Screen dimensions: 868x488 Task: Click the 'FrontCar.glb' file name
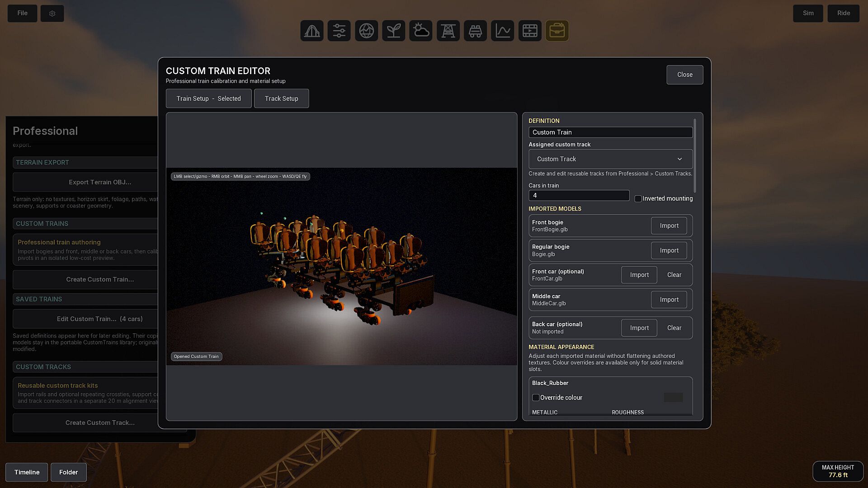(547, 279)
